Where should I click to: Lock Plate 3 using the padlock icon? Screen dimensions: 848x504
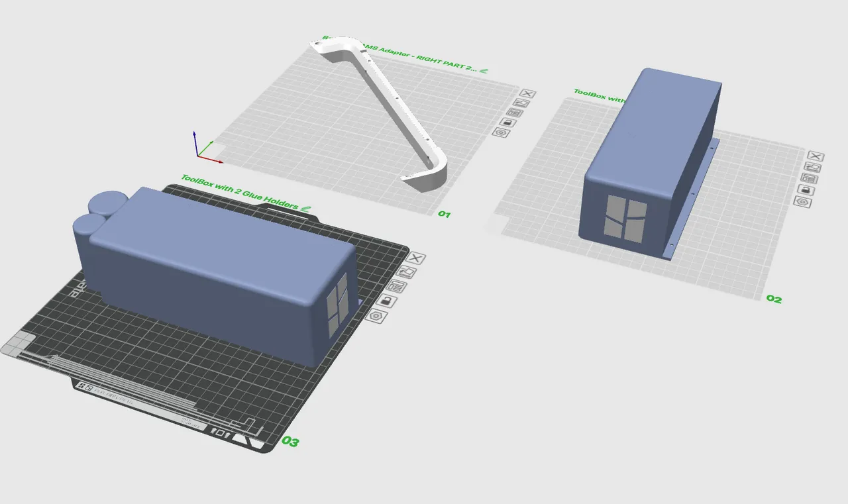click(386, 301)
